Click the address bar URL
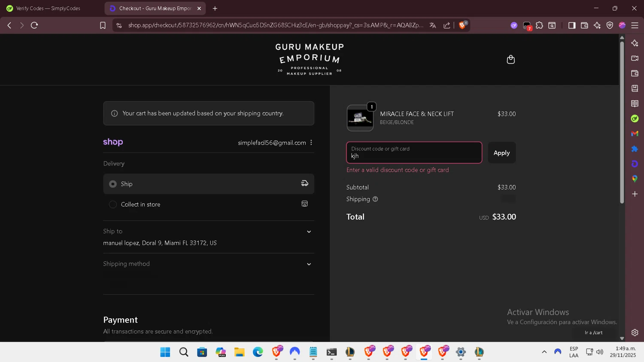644x362 pixels. point(276,25)
